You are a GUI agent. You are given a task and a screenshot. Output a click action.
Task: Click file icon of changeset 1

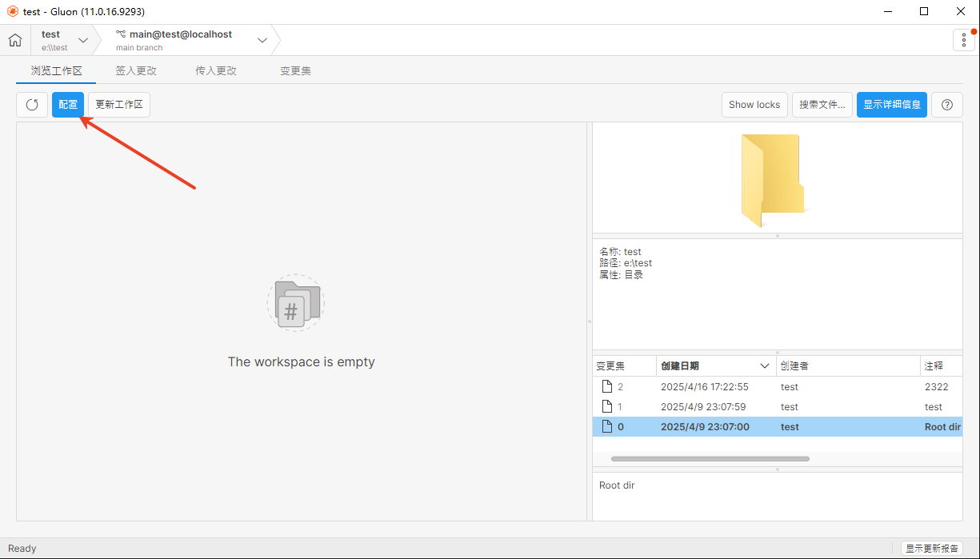tap(607, 407)
